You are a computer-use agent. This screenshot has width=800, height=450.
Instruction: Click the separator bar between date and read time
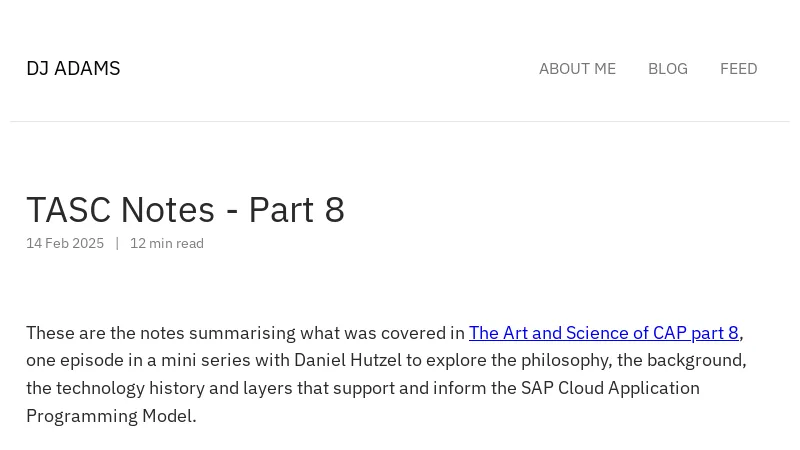[117, 243]
